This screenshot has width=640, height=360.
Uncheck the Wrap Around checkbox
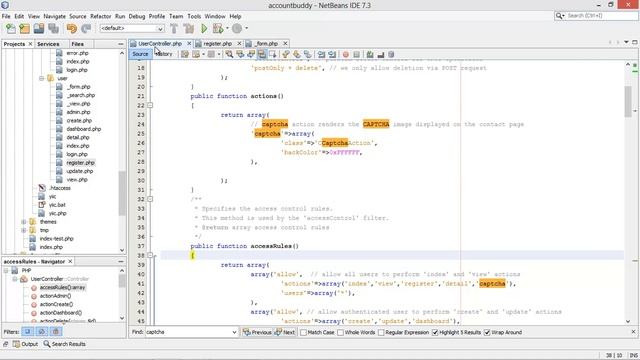[487, 332]
